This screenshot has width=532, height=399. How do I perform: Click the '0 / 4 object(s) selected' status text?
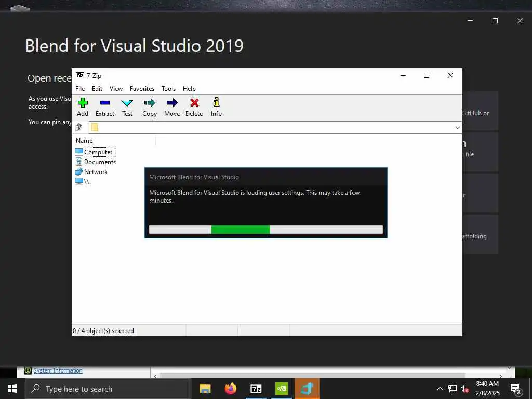[103, 331]
